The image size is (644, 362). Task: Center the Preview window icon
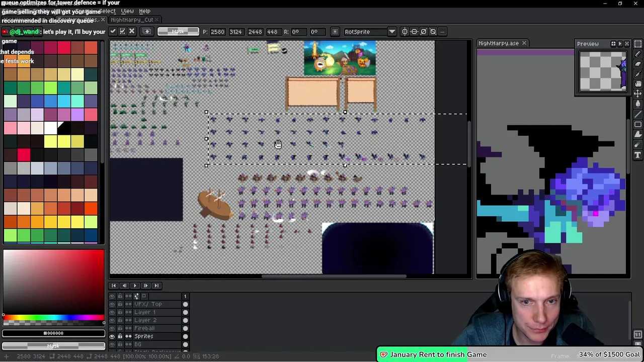click(x=613, y=44)
